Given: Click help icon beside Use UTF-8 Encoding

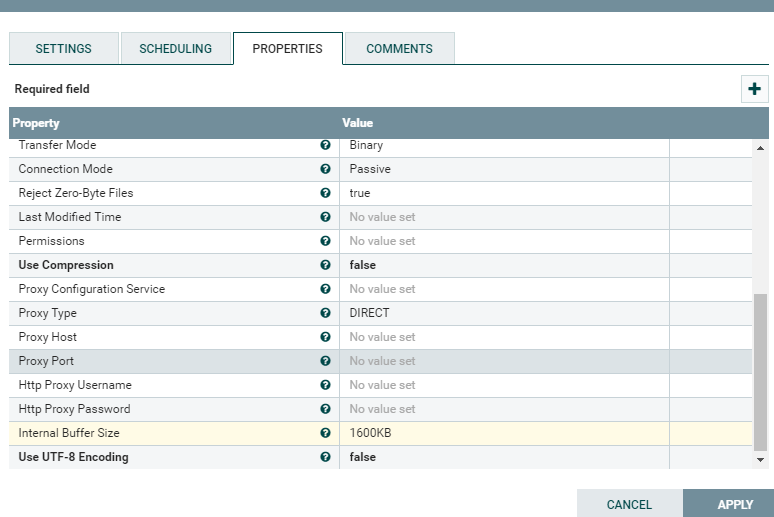Looking at the screenshot, I should pyautogui.click(x=325, y=457).
